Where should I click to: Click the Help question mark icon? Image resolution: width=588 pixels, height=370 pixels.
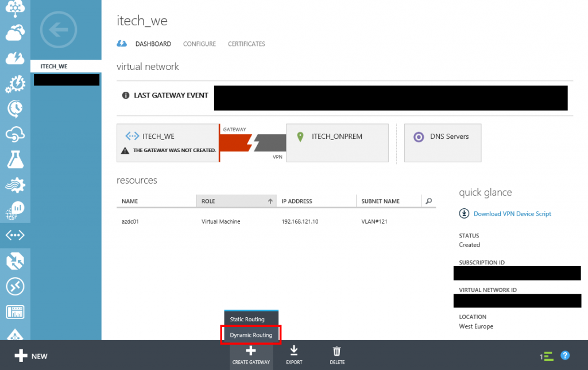[565, 356]
